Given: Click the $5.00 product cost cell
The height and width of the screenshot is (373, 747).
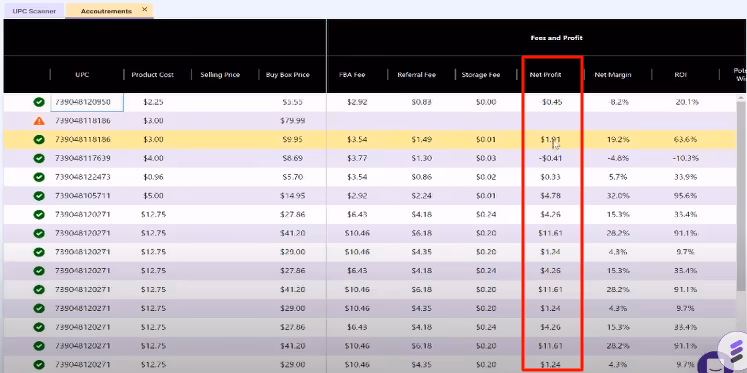Looking at the screenshot, I should (153, 196).
